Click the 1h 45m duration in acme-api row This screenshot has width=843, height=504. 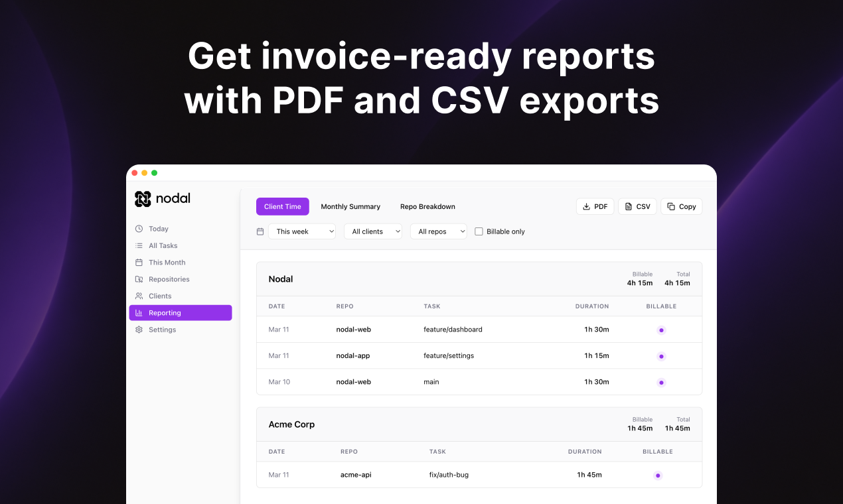[x=589, y=475]
